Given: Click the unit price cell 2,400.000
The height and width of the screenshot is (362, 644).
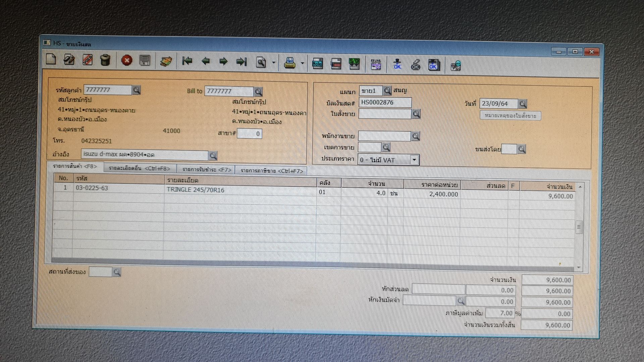Looking at the screenshot, I should click(432, 194).
